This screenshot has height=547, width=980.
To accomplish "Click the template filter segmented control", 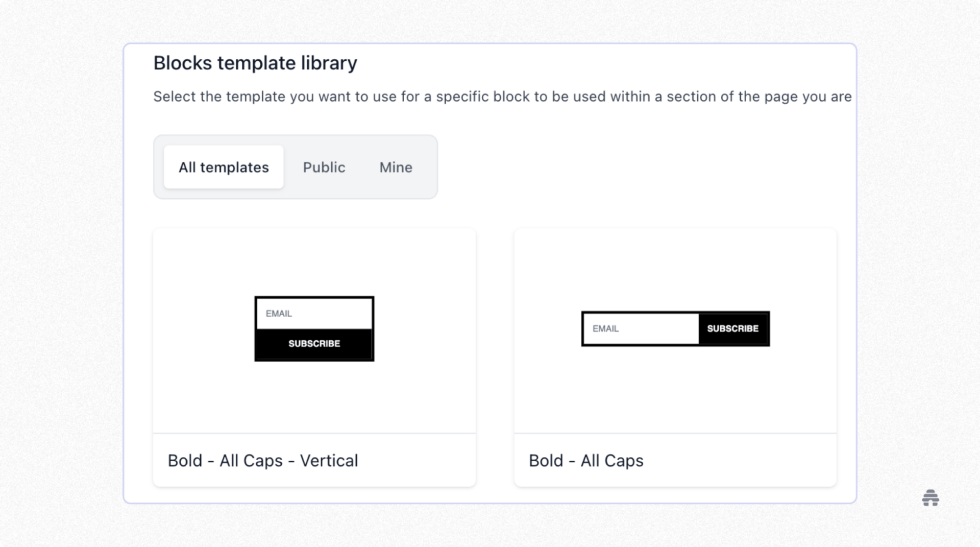I will (x=295, y=167).
